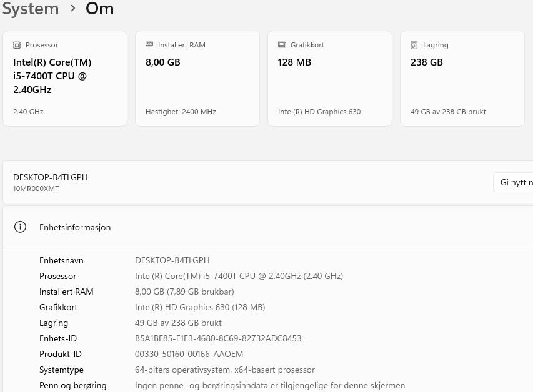Click the Enhets-ID label
The image size is (533, 392).
click(58, 339)
